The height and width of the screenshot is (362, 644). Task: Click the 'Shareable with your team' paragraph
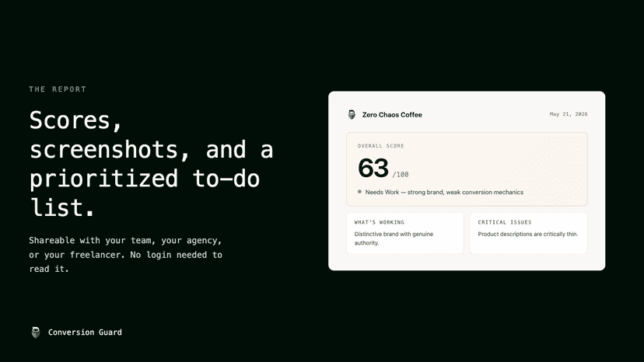point(126,255)
